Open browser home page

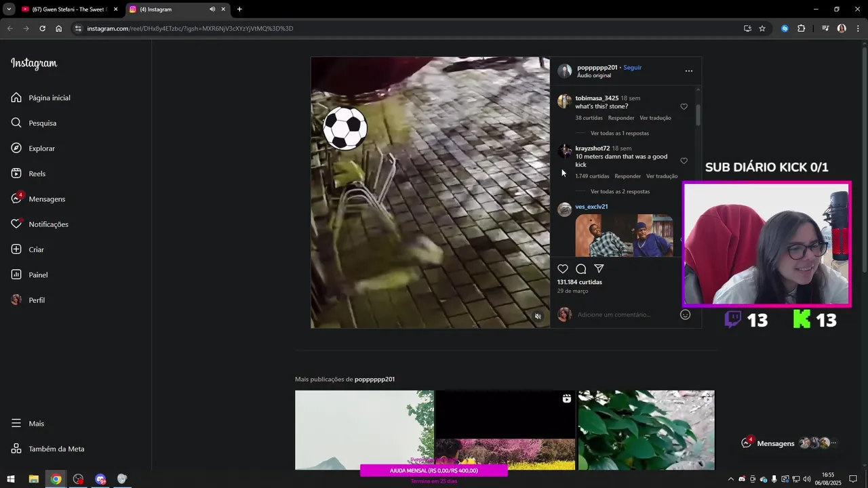pyautogui.click(x=58, y=28)
